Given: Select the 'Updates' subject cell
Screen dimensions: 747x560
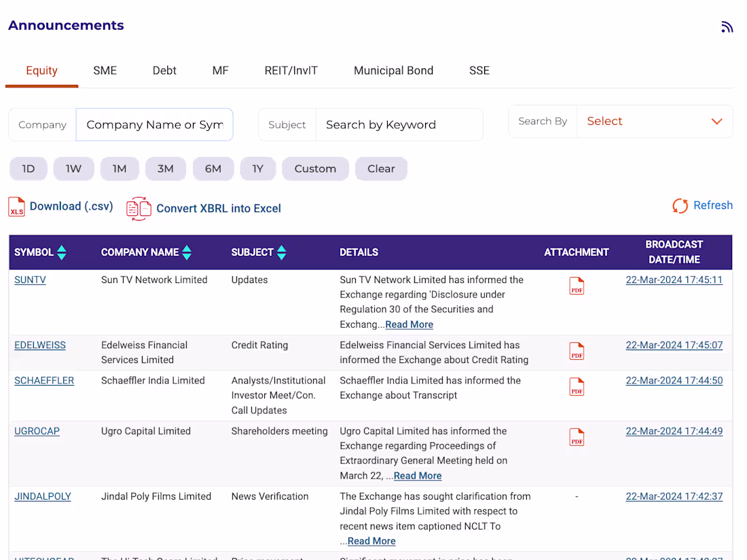Looking at the screenshot, I should (250, 280).
